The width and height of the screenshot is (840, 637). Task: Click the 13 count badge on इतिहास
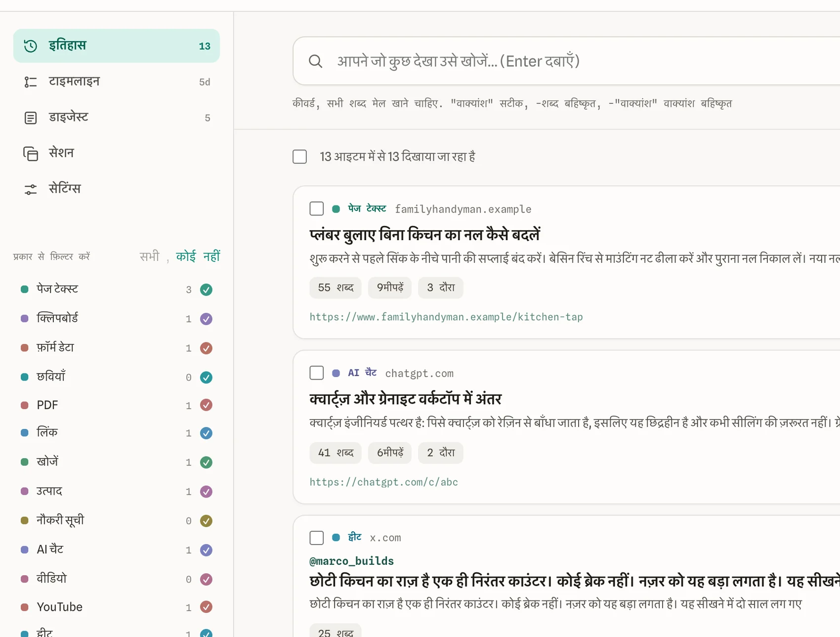click(205, 46)
